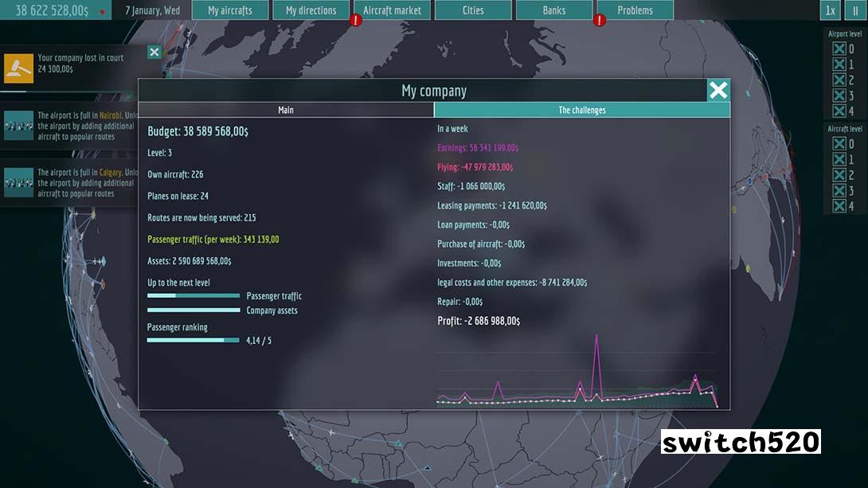
Task: Click Own aircraft: 226 text
Action: point(175,174)
